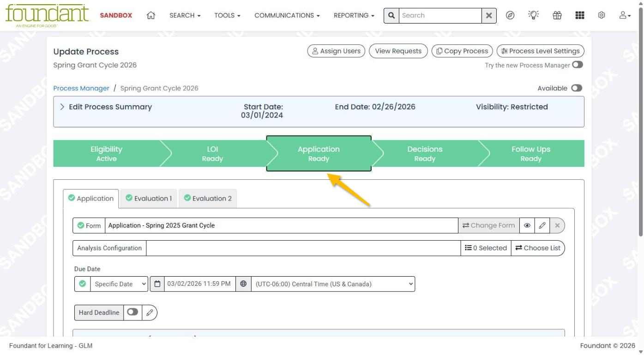Toggle the Available switch

pos(577,88)
